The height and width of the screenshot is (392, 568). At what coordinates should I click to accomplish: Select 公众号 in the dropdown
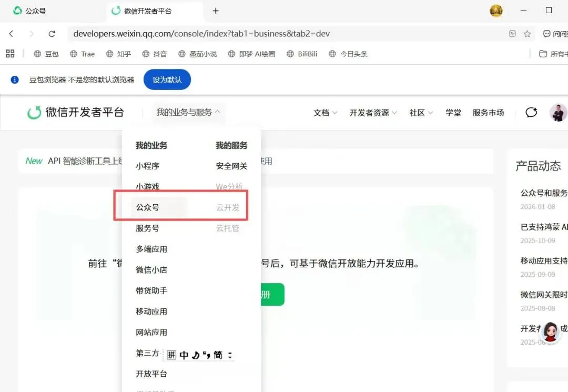pyautogui.click(x=147, y=207)
